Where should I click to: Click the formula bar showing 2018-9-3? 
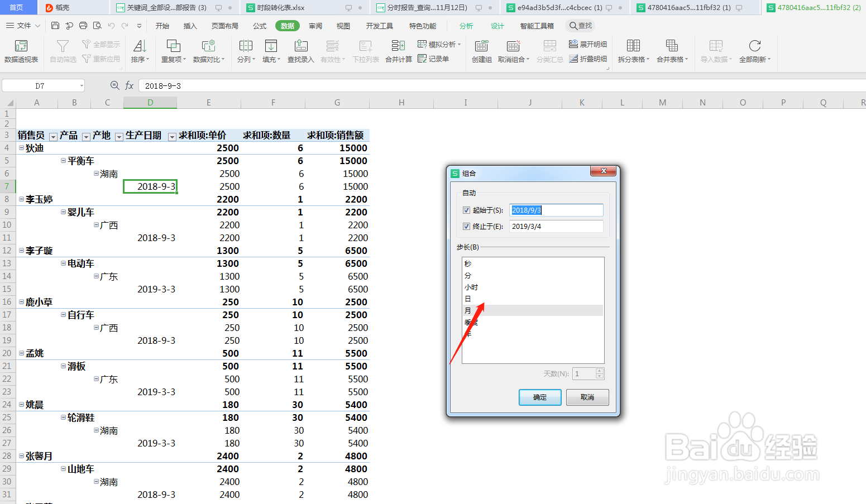pos(501,86)
